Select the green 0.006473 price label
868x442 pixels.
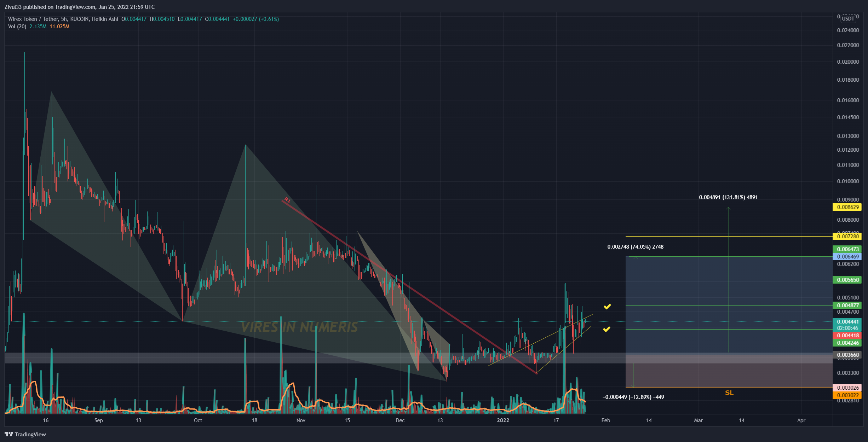(847, 249)
